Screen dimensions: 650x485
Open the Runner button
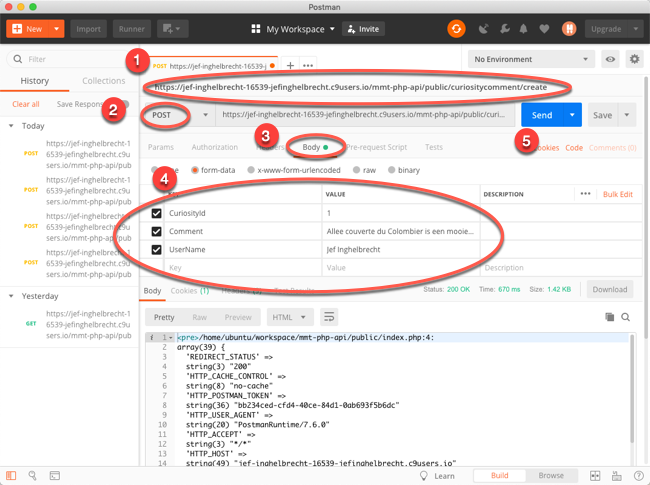point(132,29)
